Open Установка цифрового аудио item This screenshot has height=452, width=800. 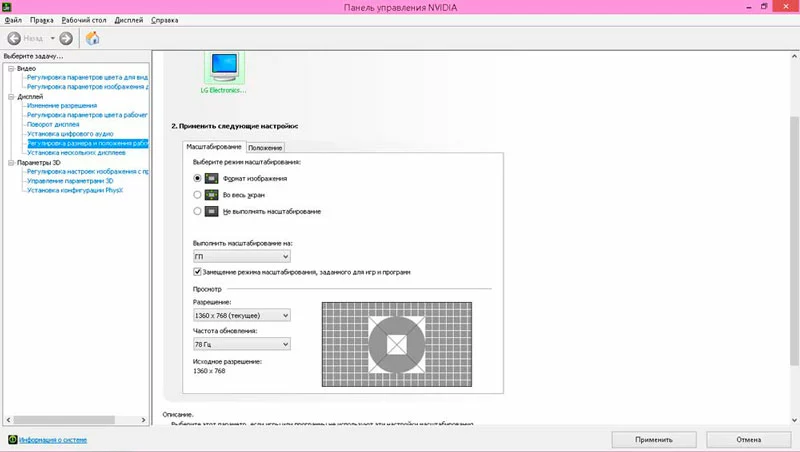click(70, 134)
